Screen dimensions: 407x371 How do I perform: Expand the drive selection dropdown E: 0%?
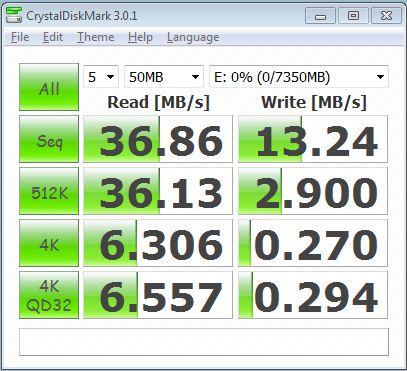point(299,77)
